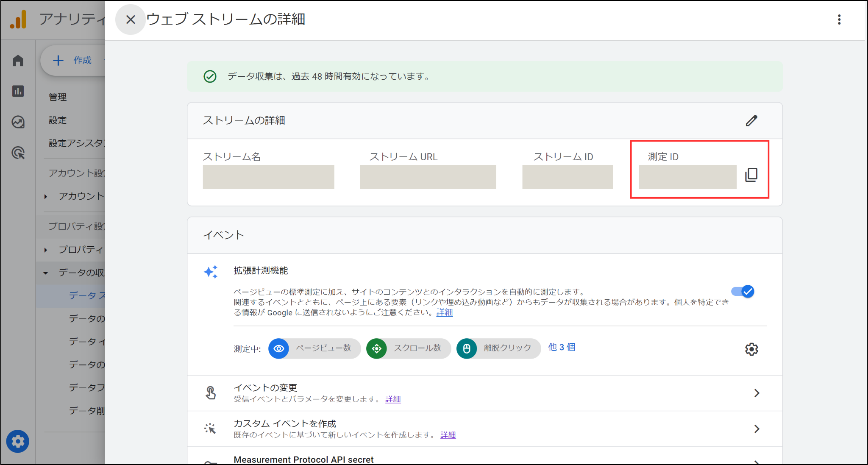Open the Advertising cursor icon in sidebar
The height and width of the screenshot is (465, 868).
(18, 153)
